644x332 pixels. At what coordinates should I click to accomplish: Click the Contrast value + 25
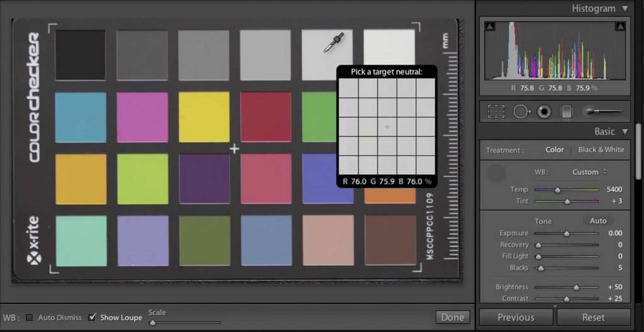click(615, 298)
